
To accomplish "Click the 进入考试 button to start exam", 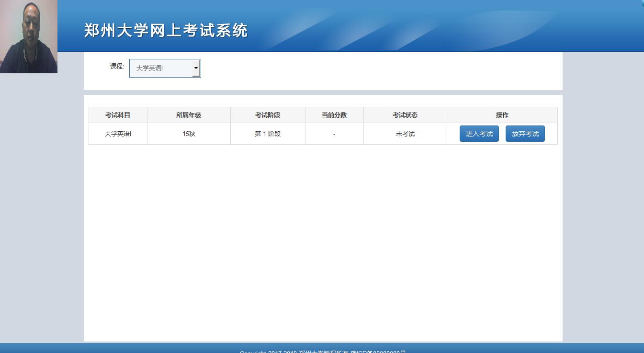I will point(479,134).
